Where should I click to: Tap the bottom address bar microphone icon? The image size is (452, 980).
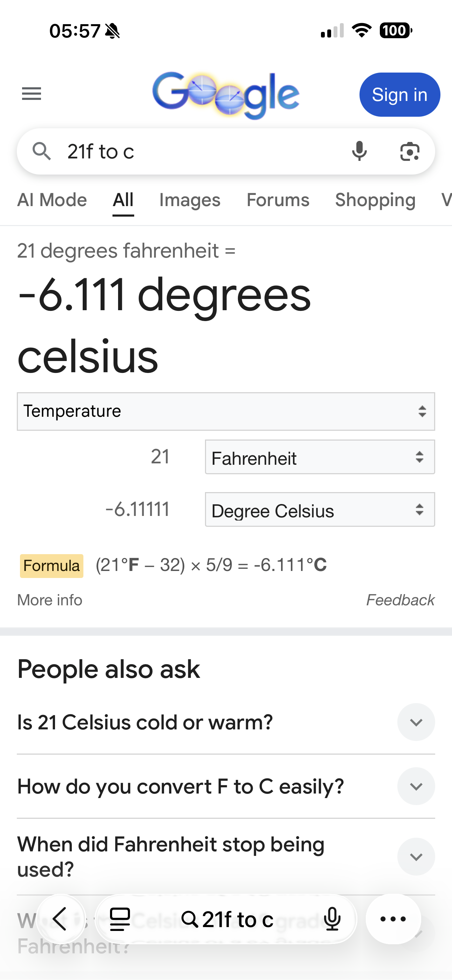point(332,919)
